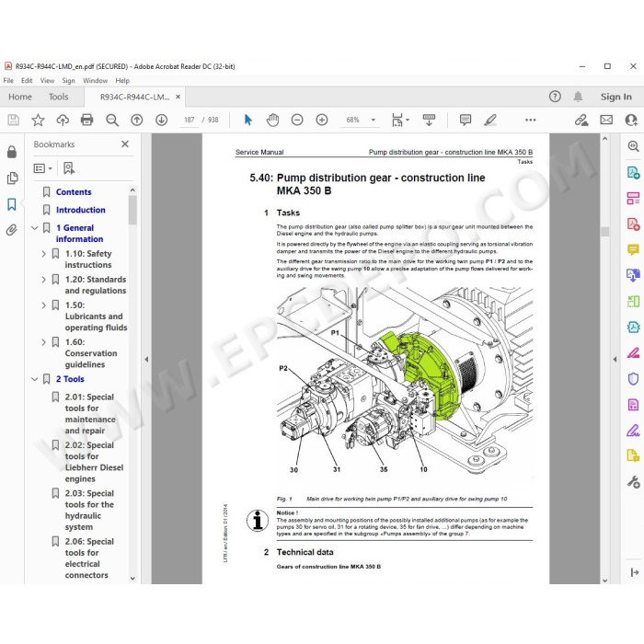Toggle Selection arrow tool
Screen dimensions: 644x644
(248, 120)
